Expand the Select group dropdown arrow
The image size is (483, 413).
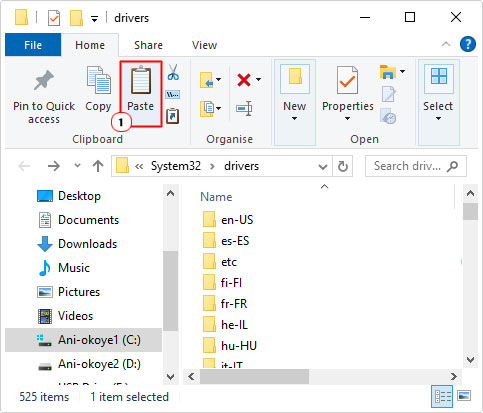coord(438,119)
